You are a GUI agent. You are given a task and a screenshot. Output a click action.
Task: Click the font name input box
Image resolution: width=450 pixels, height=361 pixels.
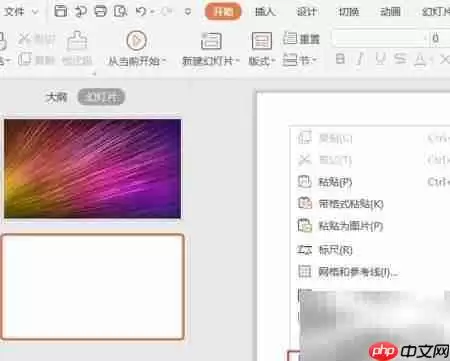click(379, 39)
